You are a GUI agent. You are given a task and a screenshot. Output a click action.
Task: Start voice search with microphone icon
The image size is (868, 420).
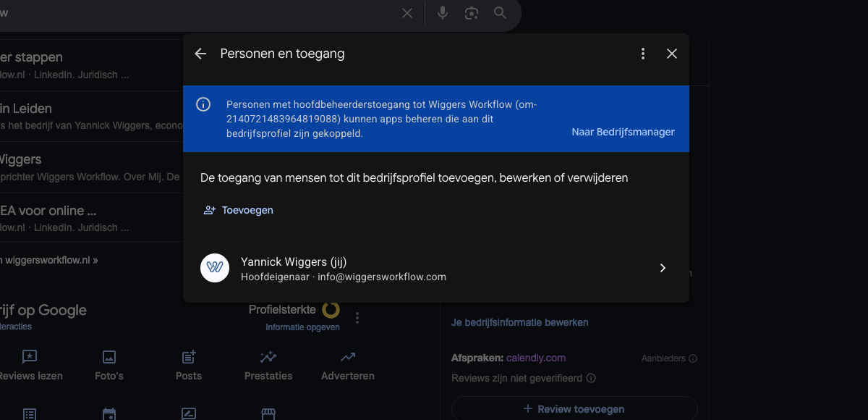pyautogui.click(x=443, y=13)
